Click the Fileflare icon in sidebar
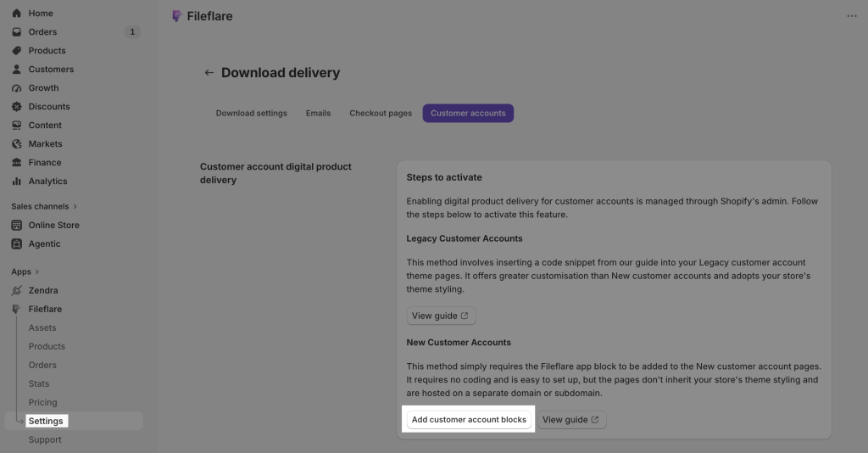 pos(17,309)
